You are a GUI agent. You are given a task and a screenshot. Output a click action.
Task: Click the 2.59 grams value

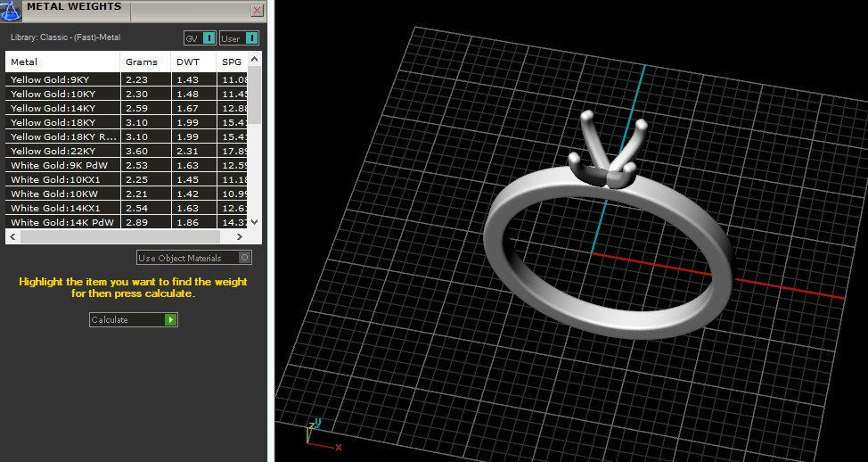(x=136, y=109)
